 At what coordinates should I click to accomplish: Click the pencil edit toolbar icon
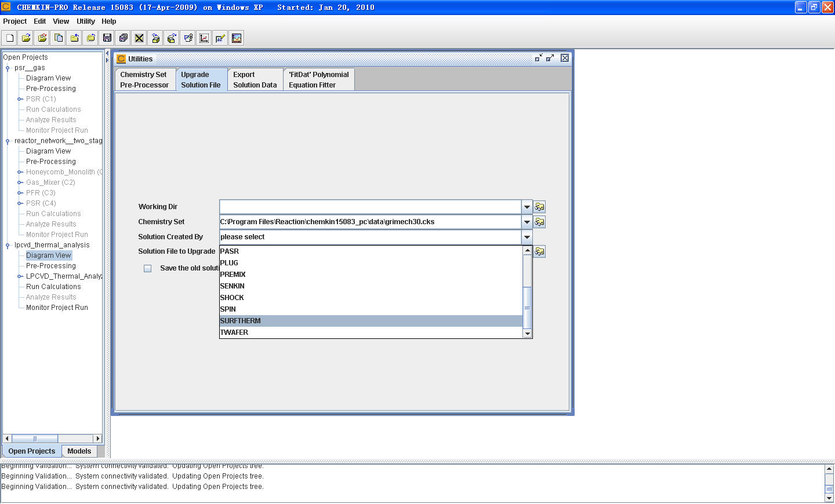[220, 38]
